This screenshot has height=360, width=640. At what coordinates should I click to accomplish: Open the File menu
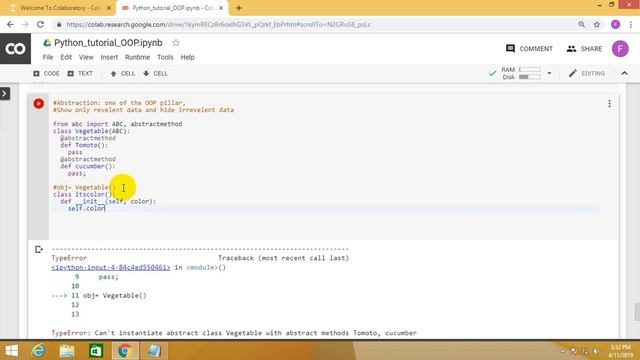tap(48, 57)
